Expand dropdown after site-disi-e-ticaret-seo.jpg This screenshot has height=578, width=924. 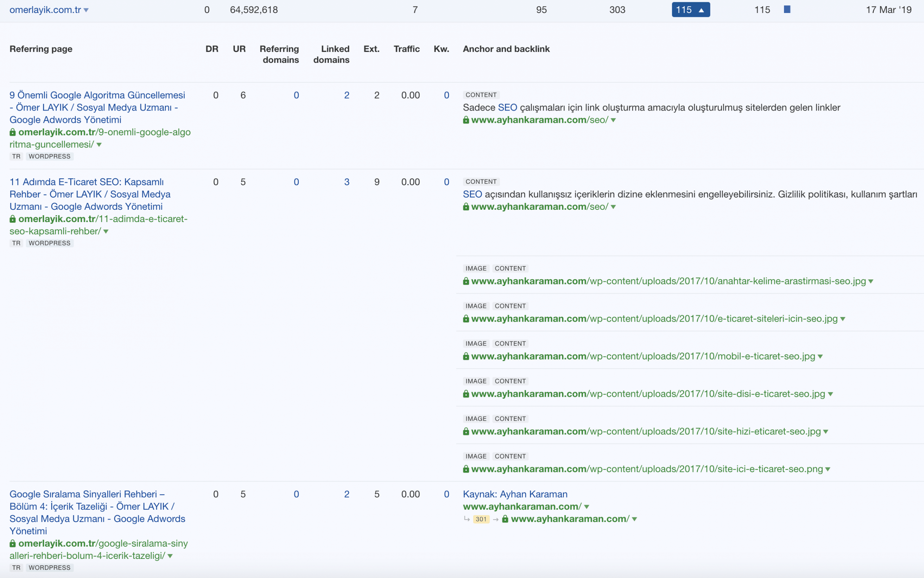(831, 395)
